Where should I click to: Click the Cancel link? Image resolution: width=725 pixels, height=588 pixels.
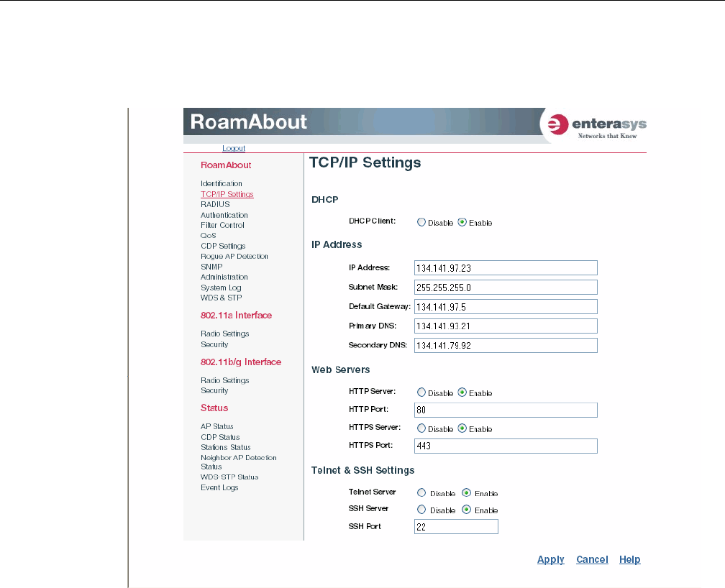592,559
